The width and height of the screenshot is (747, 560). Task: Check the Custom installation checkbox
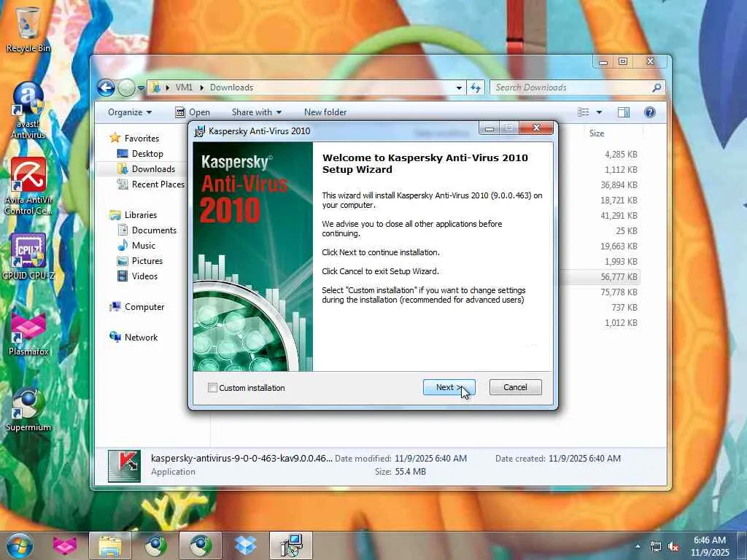[212, 388]
